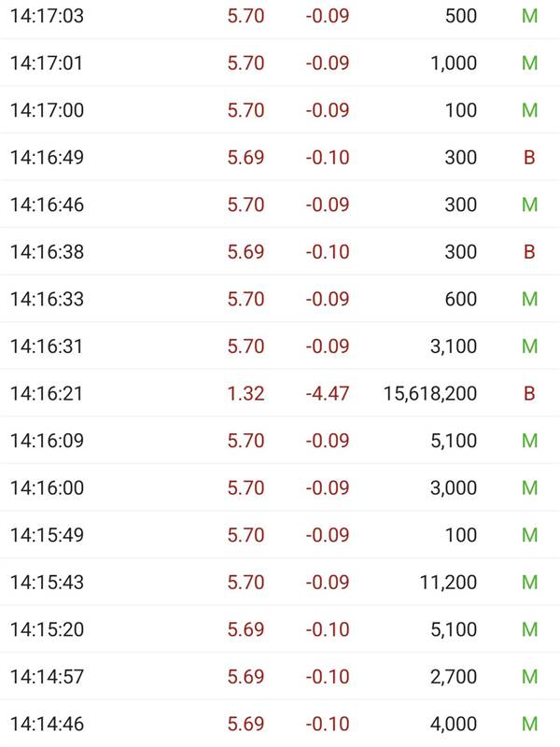Tap the M marker on 14:15:43 row
Screen dimensions: 560x747
click(x=529, y=582)
